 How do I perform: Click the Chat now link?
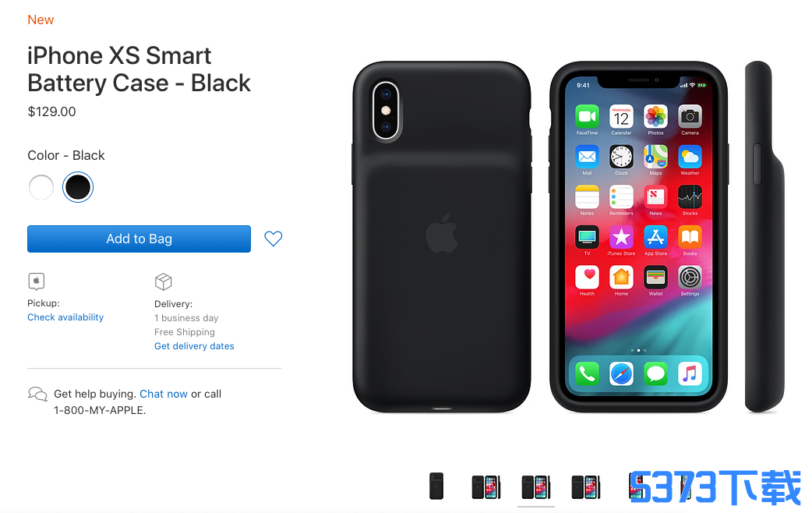[164, 394]
